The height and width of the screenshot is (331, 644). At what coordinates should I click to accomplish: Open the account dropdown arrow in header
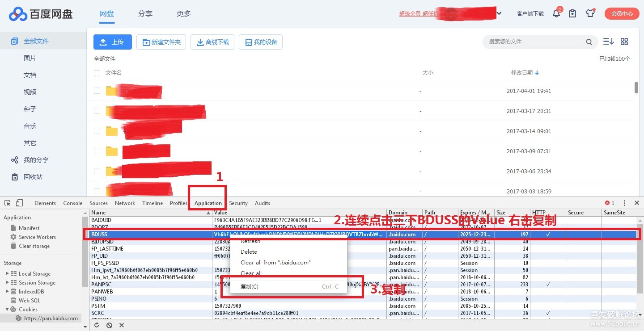pyautogui.click(x=499, y=14)
